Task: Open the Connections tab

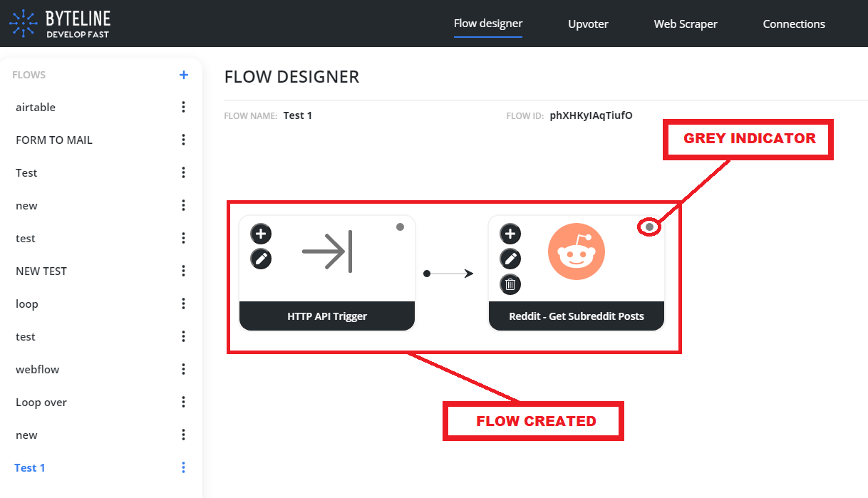Action: click(x=794, y=24)
